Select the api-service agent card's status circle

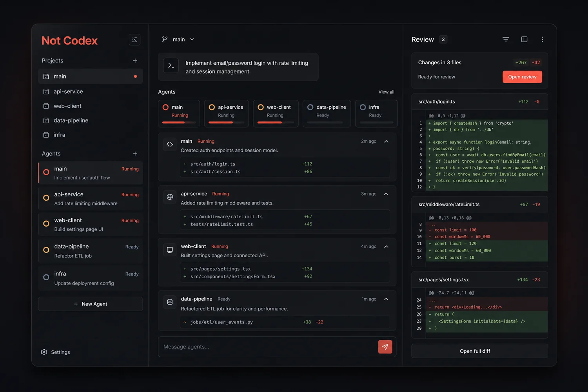pyautogui.click(x=212, y=107)
